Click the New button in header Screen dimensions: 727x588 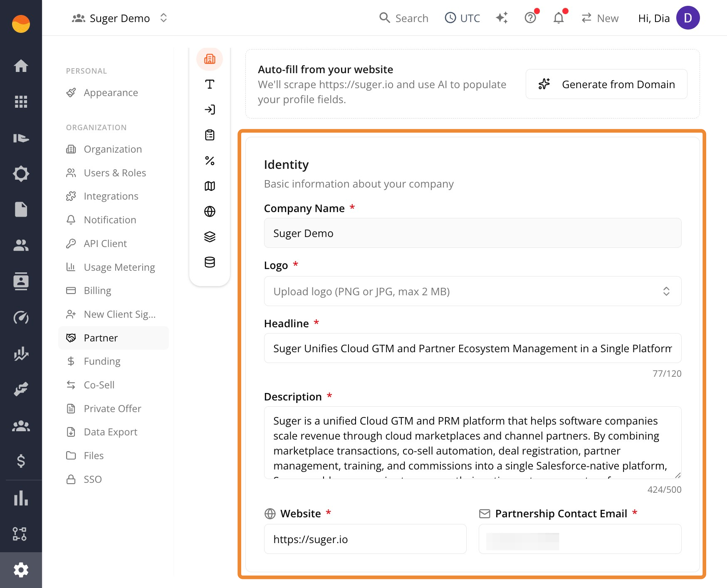click(600, 18)
